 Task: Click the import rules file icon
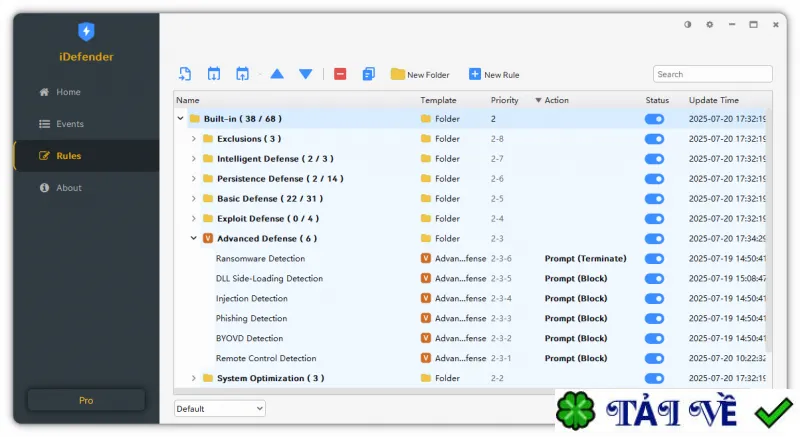185,74
